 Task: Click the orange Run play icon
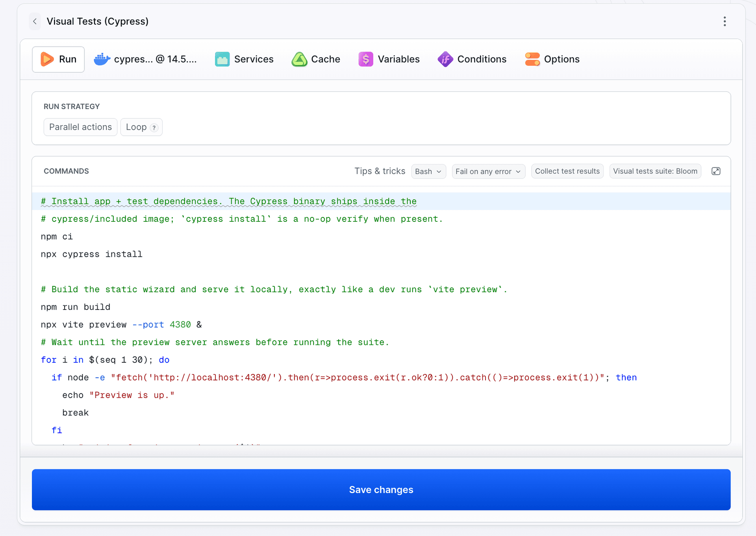(47, 59)
